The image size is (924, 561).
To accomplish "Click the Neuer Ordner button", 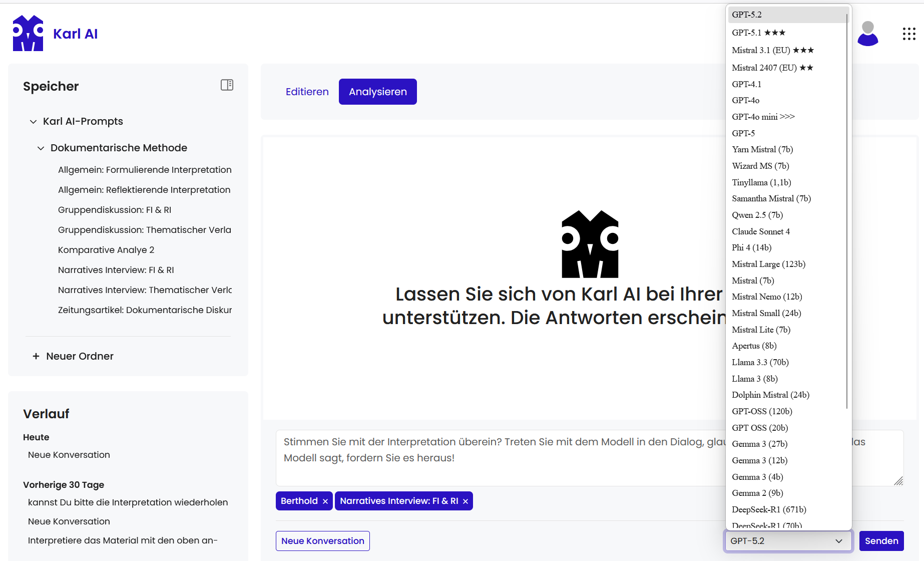I will click(73, 356).
